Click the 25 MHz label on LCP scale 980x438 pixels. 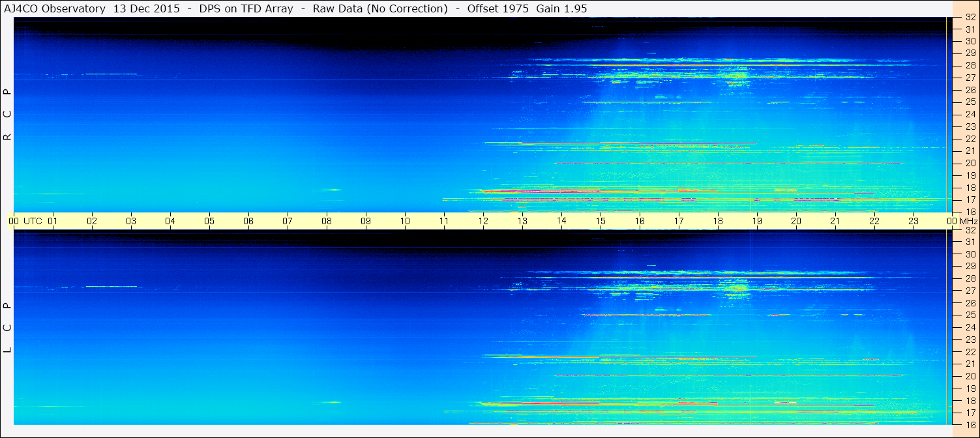pyautogui.click(x=970, y=315)
